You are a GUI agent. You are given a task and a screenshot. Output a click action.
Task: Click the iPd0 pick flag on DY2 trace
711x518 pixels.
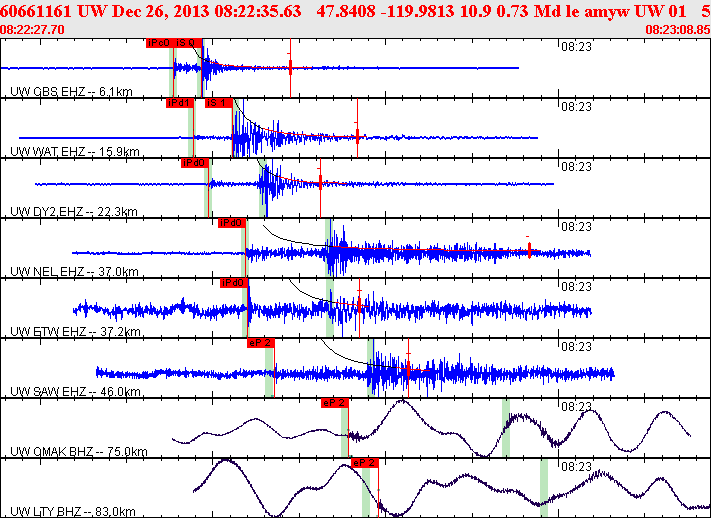click(x=195, y=163)
